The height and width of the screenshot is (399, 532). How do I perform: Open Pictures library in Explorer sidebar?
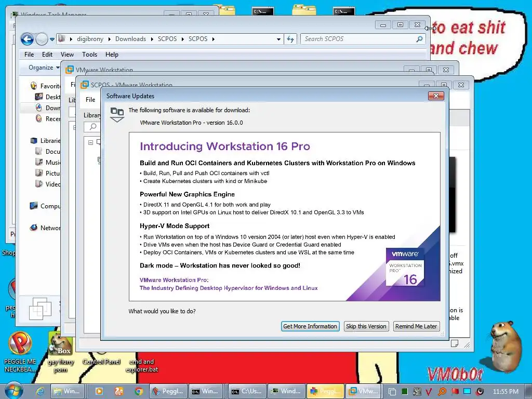coord(47,173)
